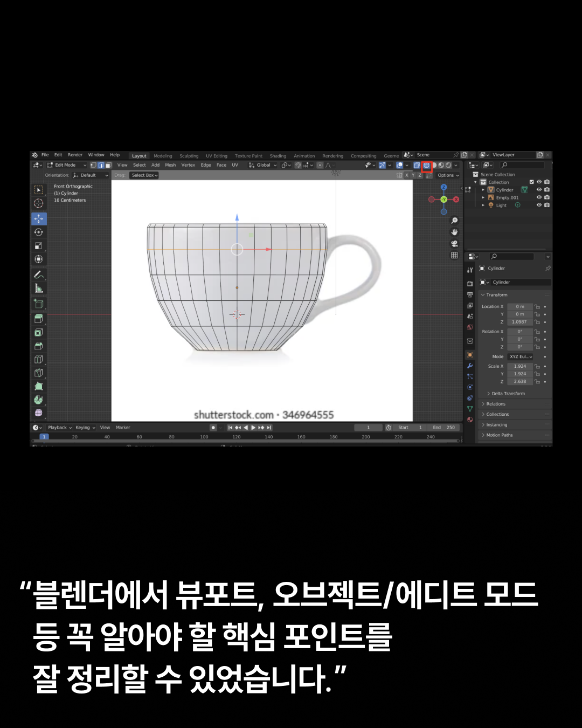
Task: Open the Modifier wrench properties tab
Action: (x=470, y=366)
